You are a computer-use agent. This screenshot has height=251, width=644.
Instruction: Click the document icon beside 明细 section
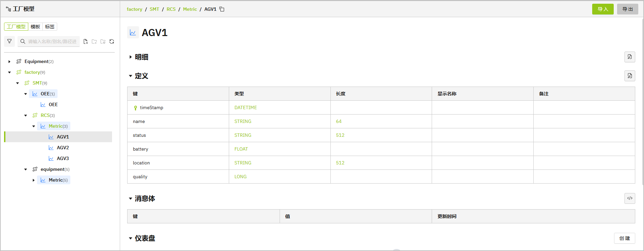coord(630,57)
